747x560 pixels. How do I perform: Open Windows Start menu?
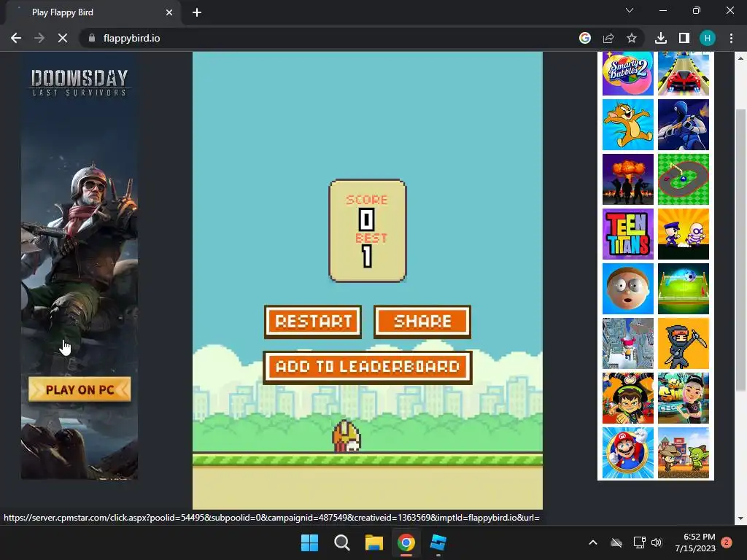pos(309,542)
